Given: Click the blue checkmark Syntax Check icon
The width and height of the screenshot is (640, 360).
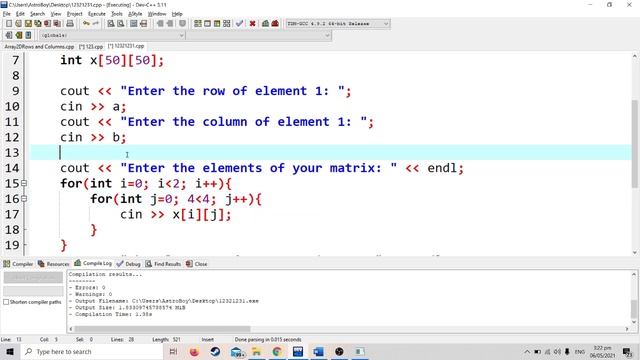Looking at the screenshot, I should (x=240, y=24).
